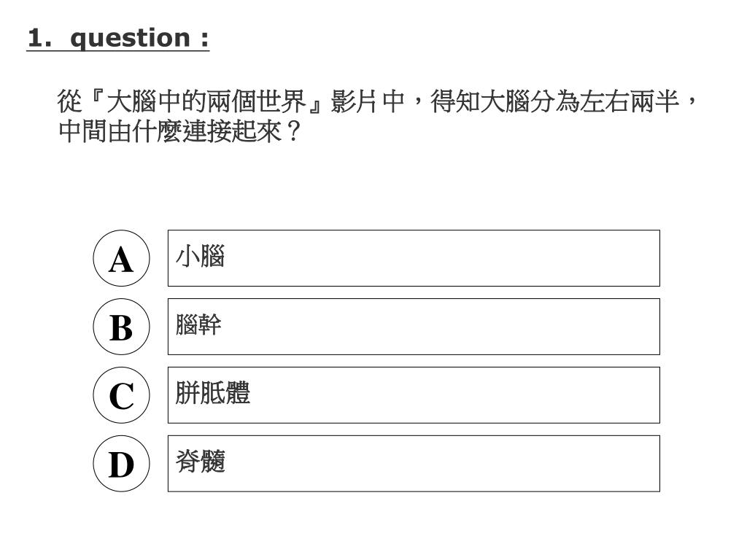Viewport: 747px width, 560px height.
Task: Click the answer box containing 小腦
Action: [414, 258]
